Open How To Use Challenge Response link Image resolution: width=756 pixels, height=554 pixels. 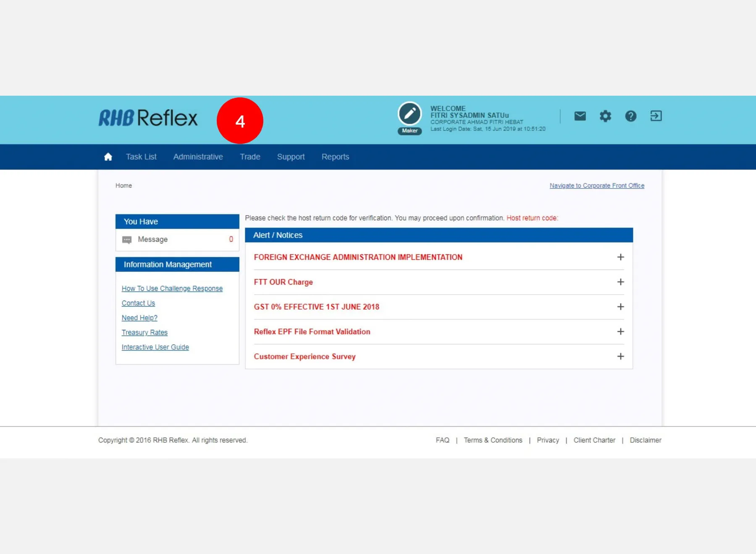(x=172, y=288)
